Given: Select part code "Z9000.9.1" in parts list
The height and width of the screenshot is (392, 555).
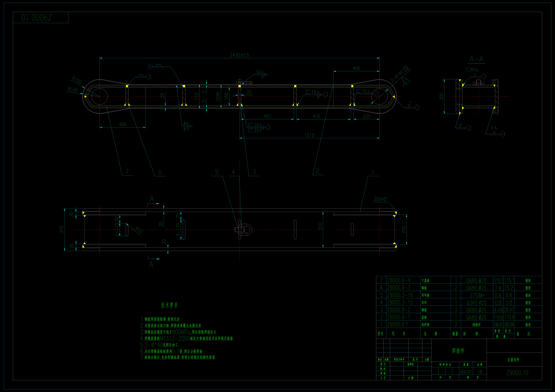Looking at the screenshot, I should (398, 325).
